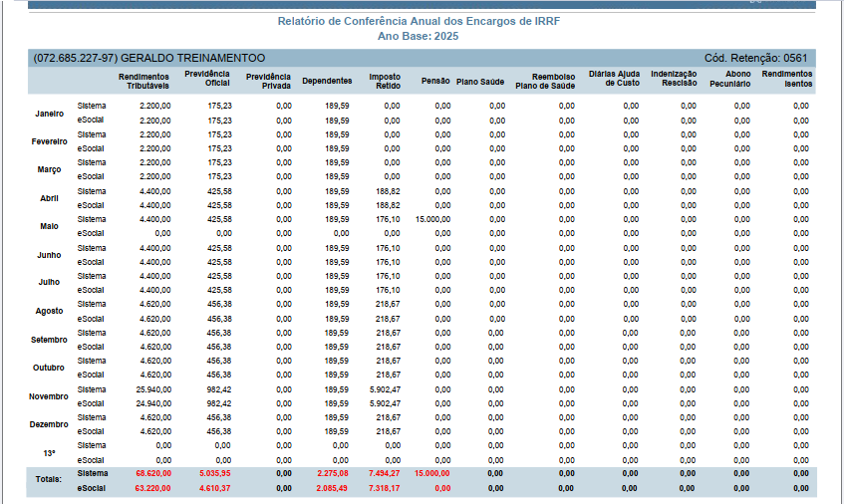Select the Previdência Oficial column header
This screenshot has width=844, height=504.
coord(207,79)
